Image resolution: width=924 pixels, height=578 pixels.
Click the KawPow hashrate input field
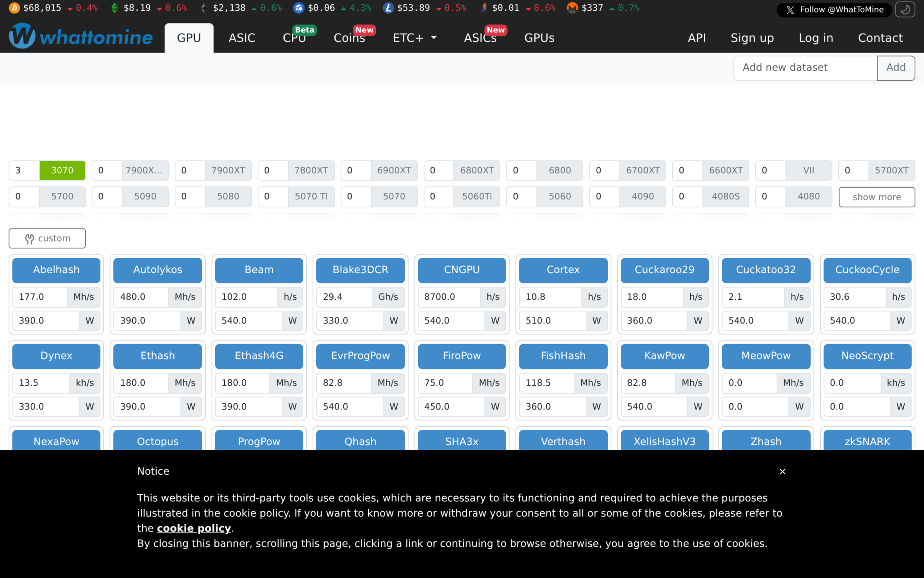pos(648,383)
